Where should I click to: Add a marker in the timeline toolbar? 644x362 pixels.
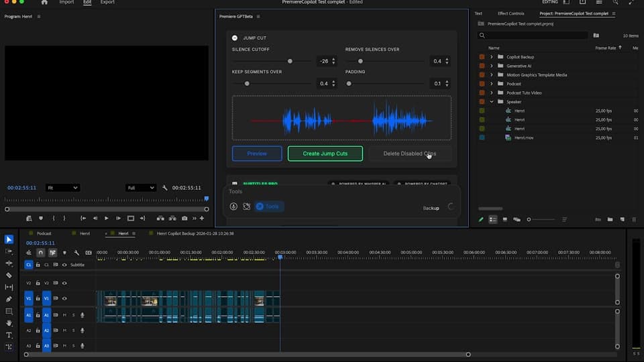click(x=64, y=253)
